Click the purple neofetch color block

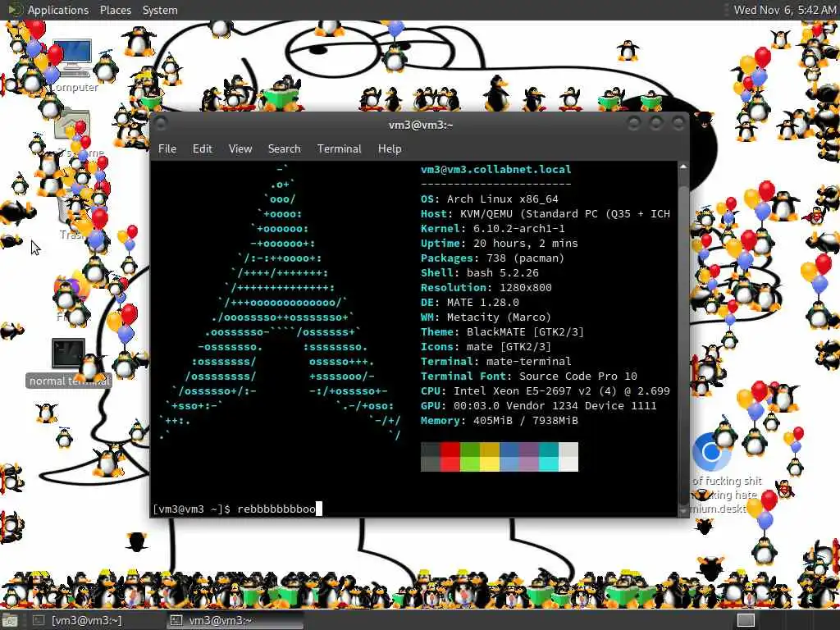529,457
